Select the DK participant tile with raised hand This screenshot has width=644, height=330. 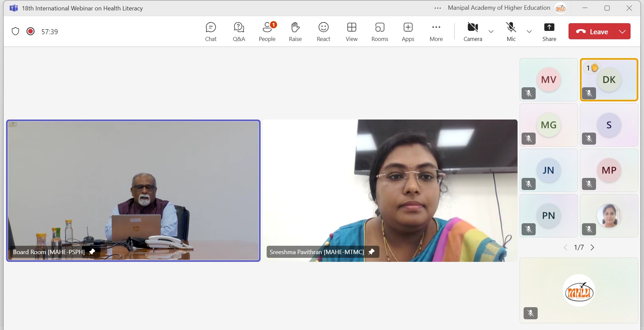[609, 80]
